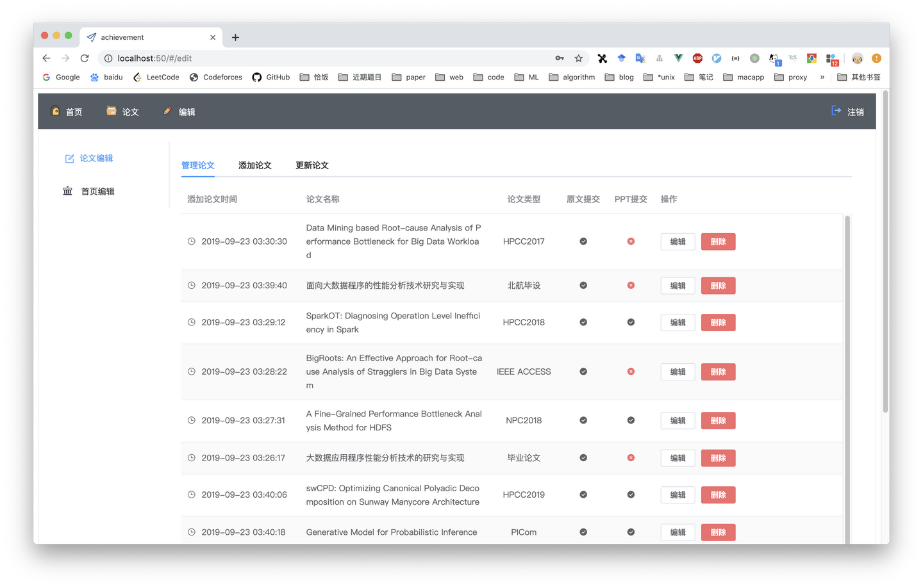Reload the localhost page
Image resolution: width=923 pixels, height=588 pixels.
tap(85, 58)
